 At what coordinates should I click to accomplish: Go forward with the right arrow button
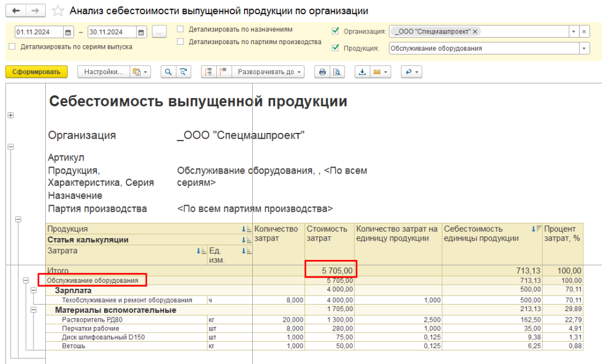coord(35,11)
